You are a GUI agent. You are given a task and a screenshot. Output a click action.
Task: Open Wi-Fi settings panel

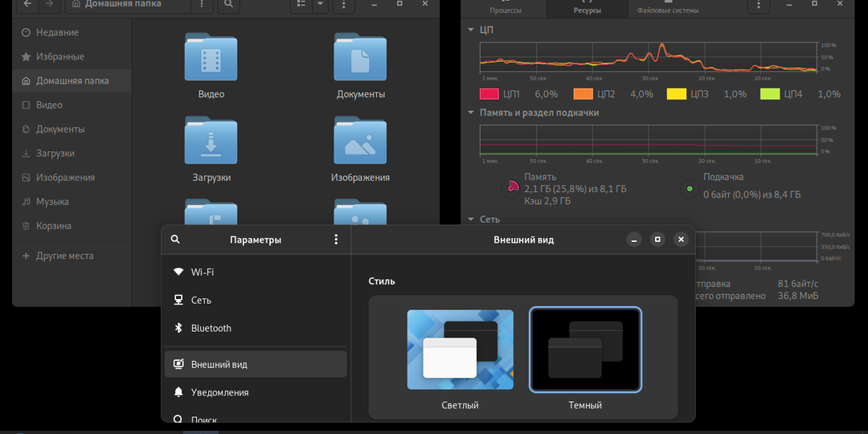256,272
